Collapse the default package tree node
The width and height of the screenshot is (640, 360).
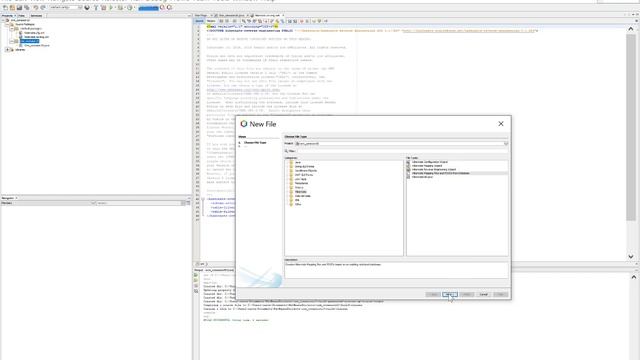coord(12,29)
